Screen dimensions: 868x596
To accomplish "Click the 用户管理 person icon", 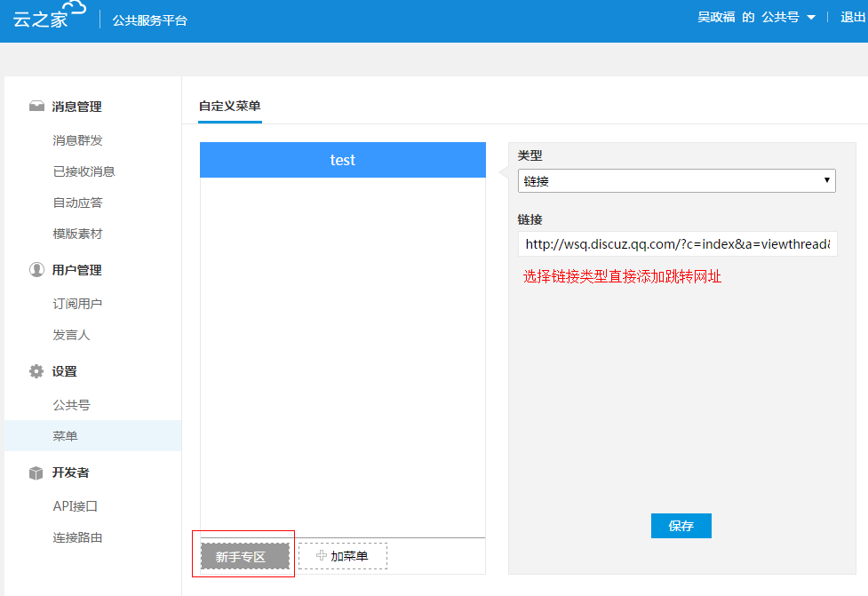I will tap(36, 270).
